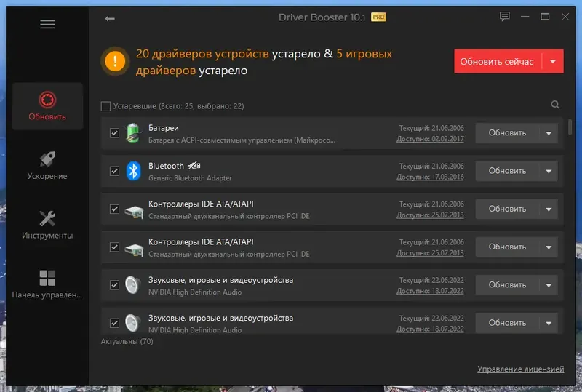Open available version 02.02.2017 link
The width and height of the screenshot is (582, 392).
point(430,139)
